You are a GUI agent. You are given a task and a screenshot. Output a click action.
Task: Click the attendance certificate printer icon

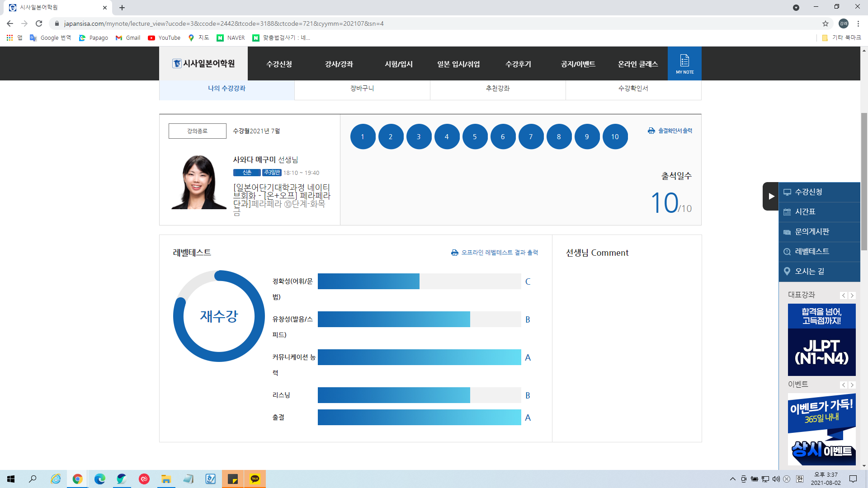pos(651,131)
